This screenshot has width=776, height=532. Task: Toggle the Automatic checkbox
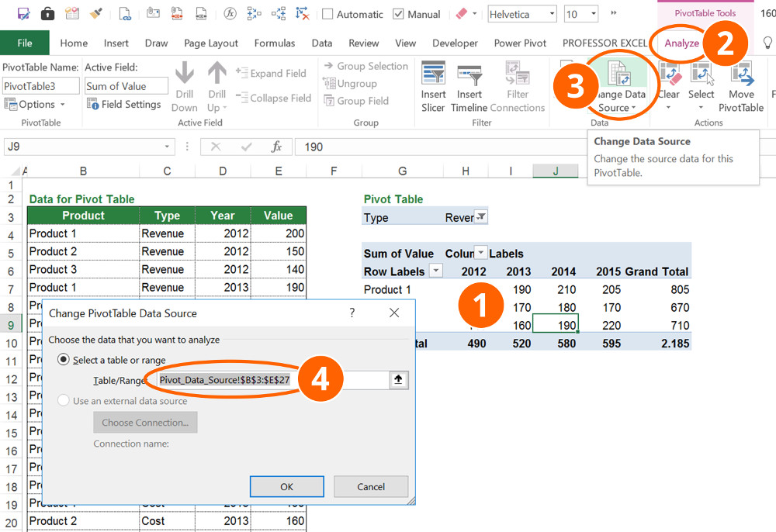(x=328, y=13)
